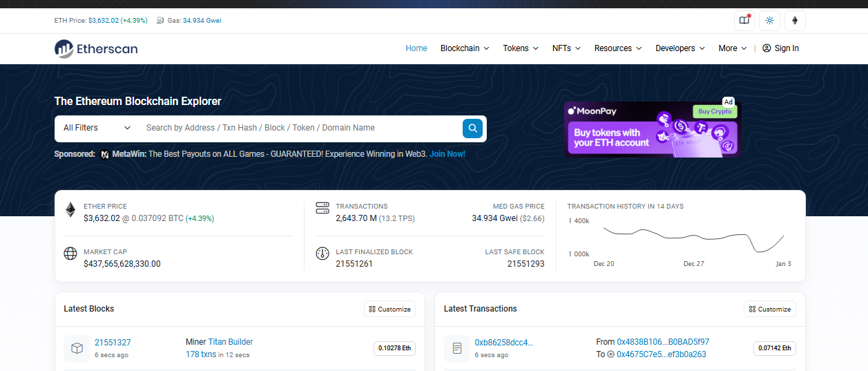Open the NFTs dropdown menu
The width and height of the screenshot is (868, 371).
566,48
